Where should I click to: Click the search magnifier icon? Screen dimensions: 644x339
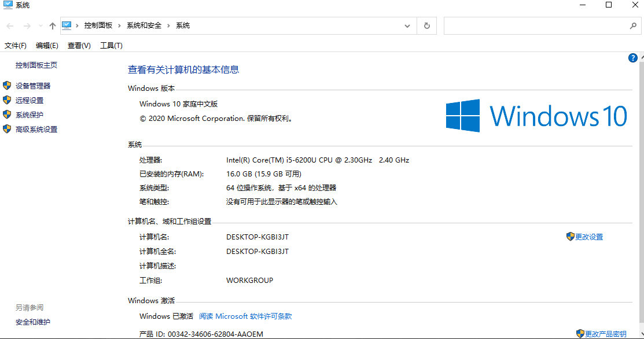pos(633,26)
